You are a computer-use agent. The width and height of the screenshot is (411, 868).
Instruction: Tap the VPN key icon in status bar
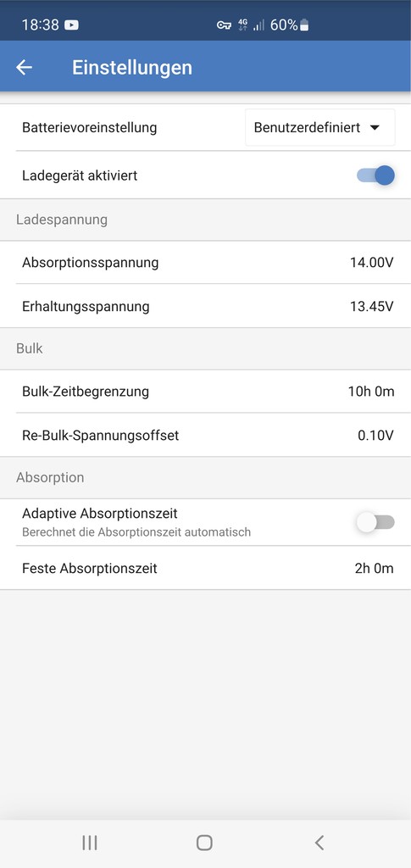coord(224,25)
